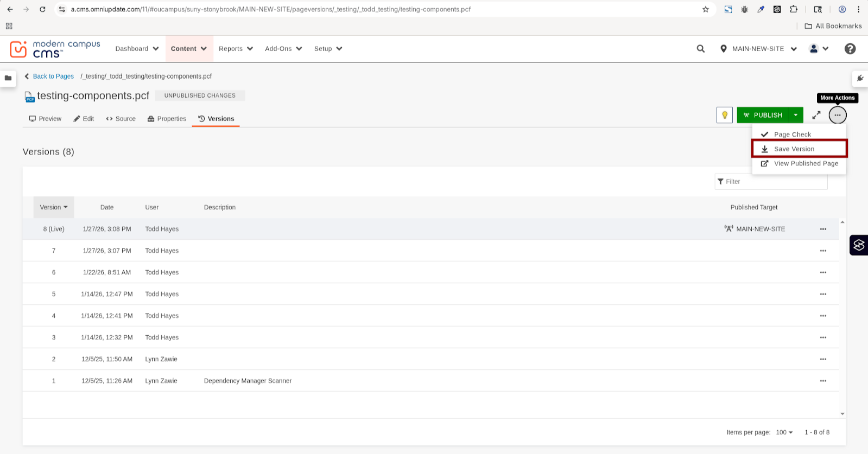Image resolution: width=868 pixels, height=454 pixels.
Task: Open row menu for version 2
Action: pos(823,359)
